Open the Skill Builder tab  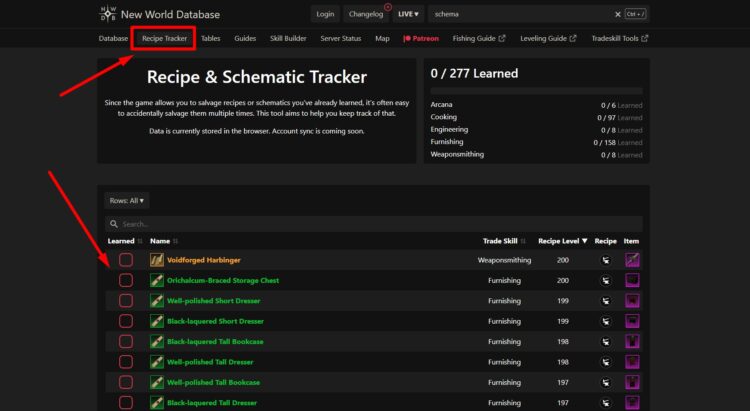click(288, 38)
